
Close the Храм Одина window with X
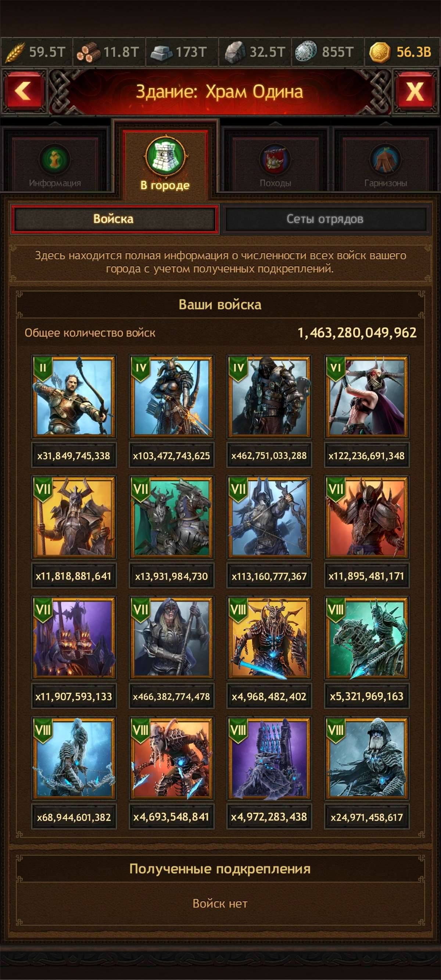[415, 91]
